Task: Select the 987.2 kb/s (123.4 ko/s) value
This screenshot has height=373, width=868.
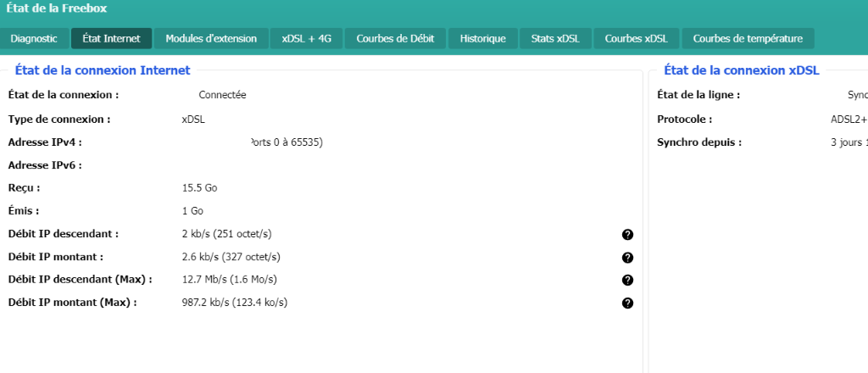Action: click(235, 303)
